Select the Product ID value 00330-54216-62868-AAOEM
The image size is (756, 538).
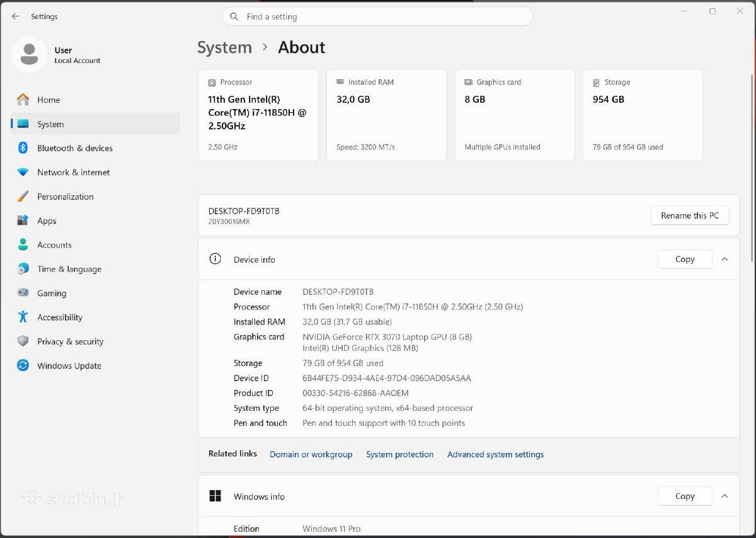355,393
